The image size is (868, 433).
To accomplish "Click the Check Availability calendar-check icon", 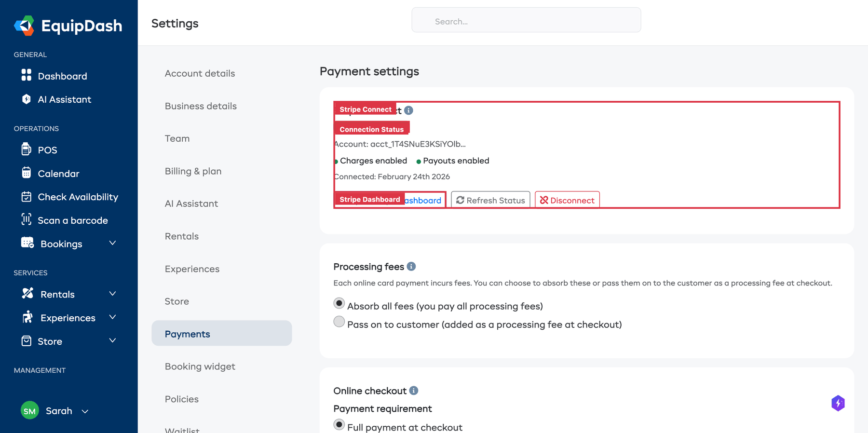I will pos(27,196).
